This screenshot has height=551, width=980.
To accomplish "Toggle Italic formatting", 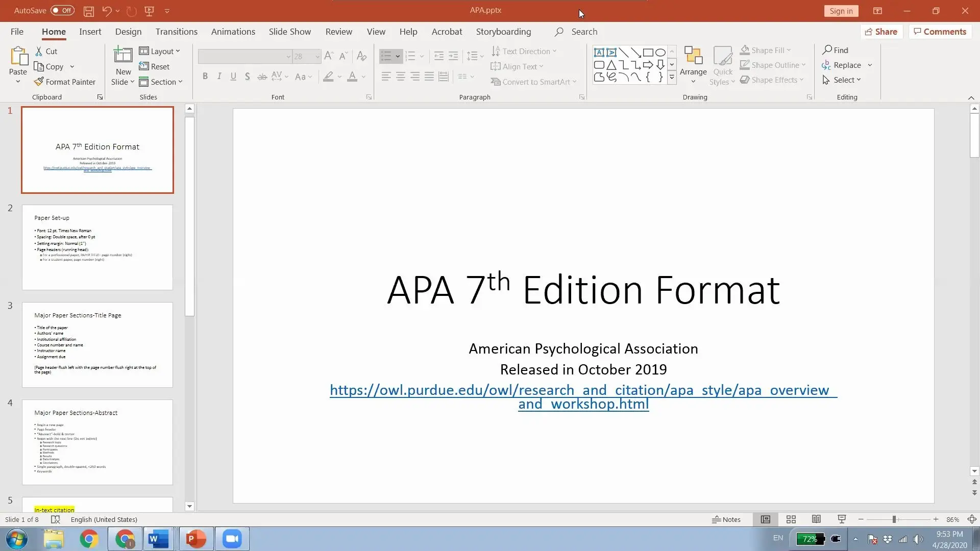I will 219,77.
